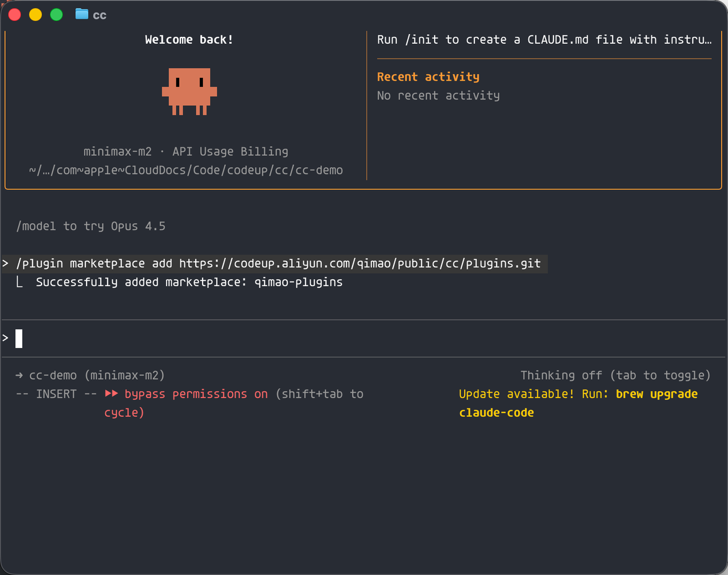Click the red double-arrow bypass icon
This screenshot has height=575, width=728.
tap(111, 394)
